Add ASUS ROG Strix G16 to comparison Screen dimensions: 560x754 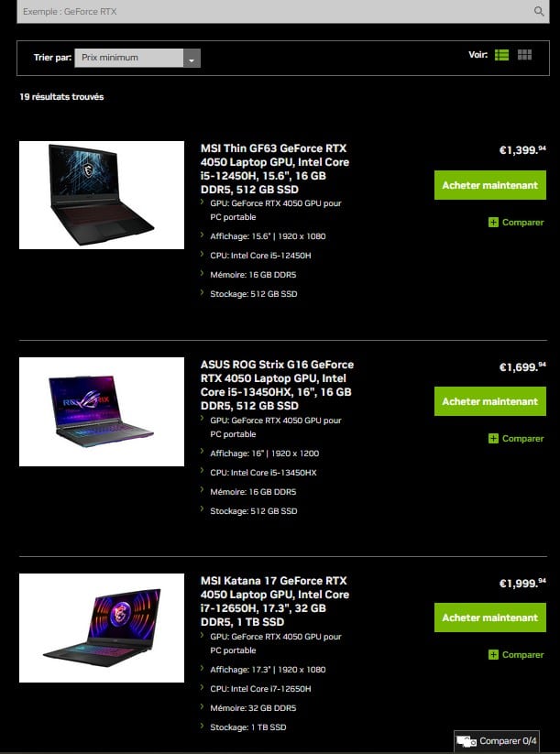click(x=517, y=439)
